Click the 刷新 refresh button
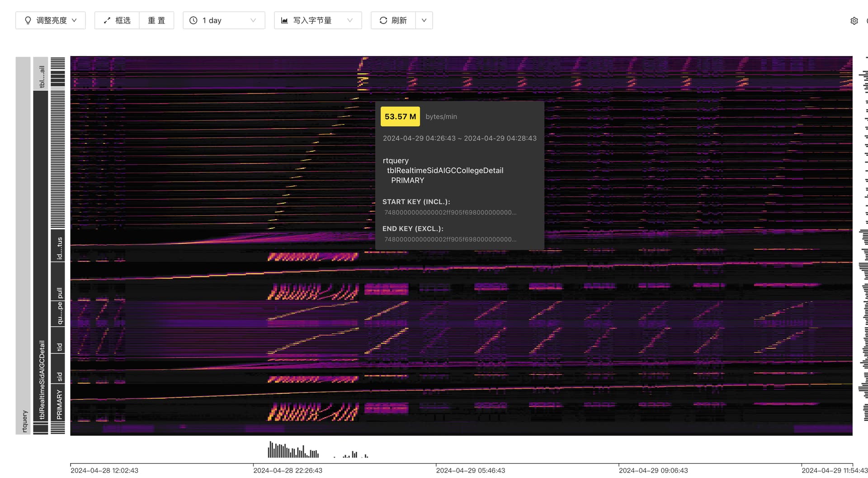Viewport: 868px width, 478px height. coord(393,20)
